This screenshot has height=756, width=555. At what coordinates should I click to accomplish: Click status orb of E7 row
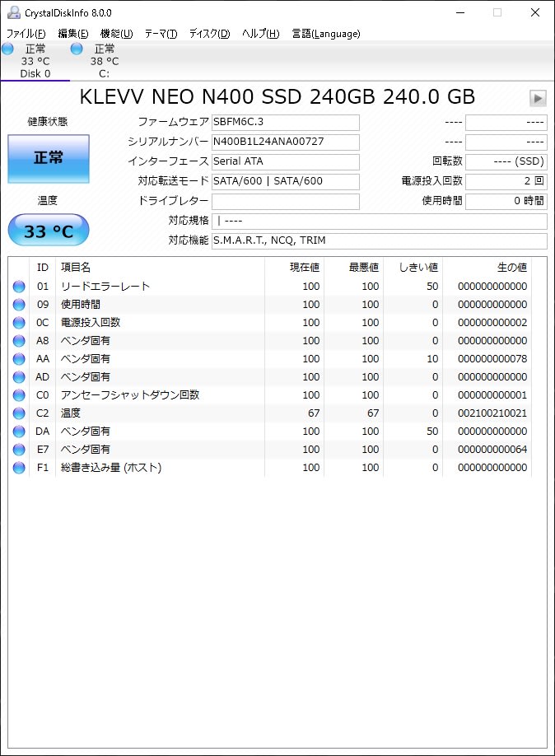[19, 450]
